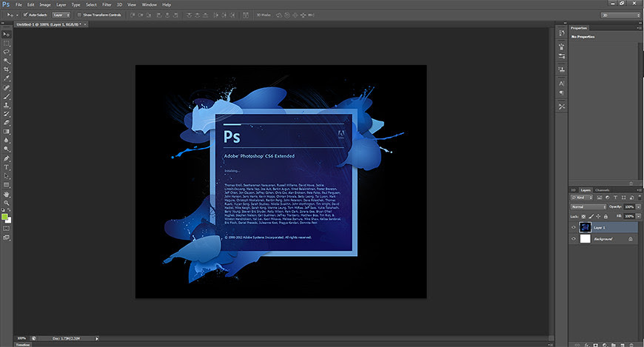The width and height of the screenshot is (644, 347).
Task: Open the 3D workspace switcher dropdown
Action: point(620,16)
